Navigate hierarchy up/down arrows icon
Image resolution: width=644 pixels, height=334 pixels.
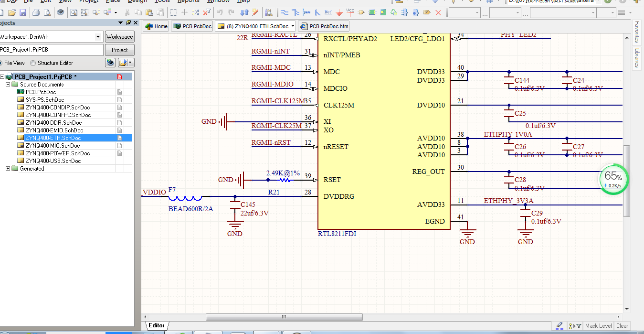tap(244, 13)
